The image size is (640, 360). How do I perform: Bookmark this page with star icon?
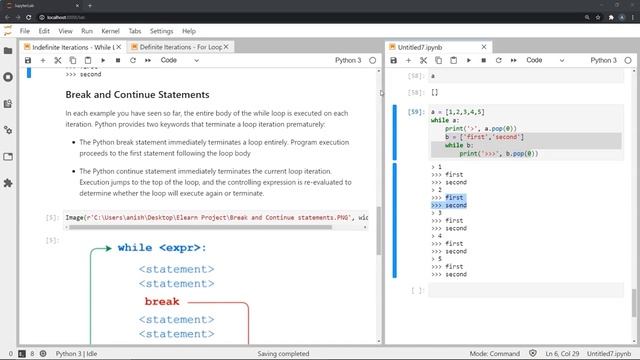[x=598, y=17]
